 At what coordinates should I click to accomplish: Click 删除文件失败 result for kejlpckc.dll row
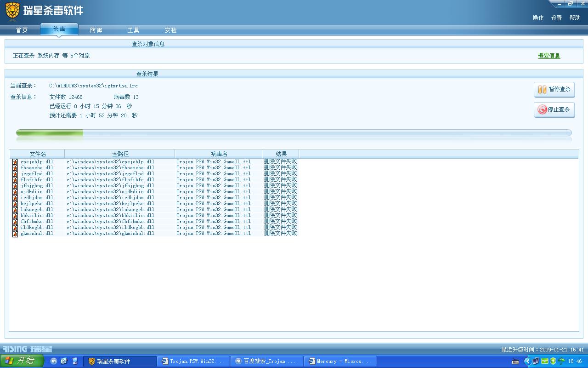[x=280, y=204]
